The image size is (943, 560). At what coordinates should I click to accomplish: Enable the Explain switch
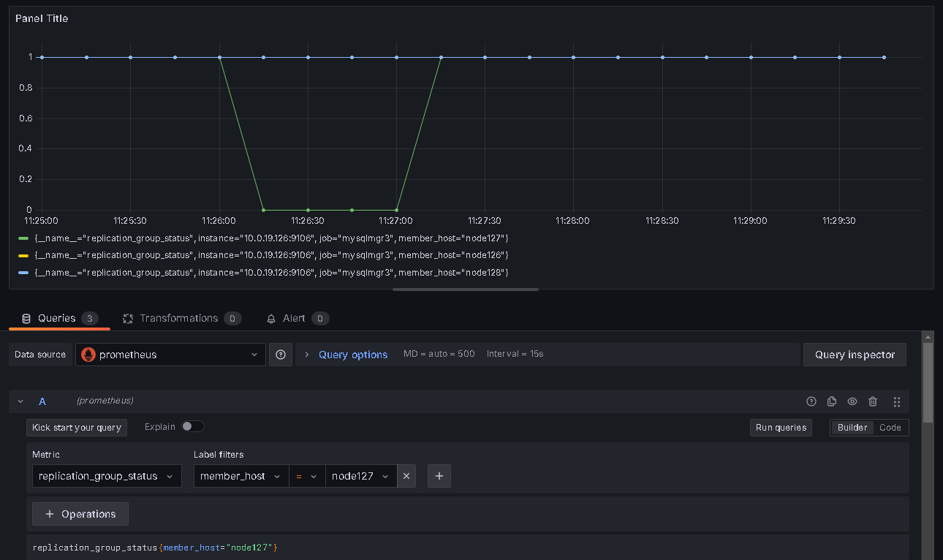tap(193, 427)
